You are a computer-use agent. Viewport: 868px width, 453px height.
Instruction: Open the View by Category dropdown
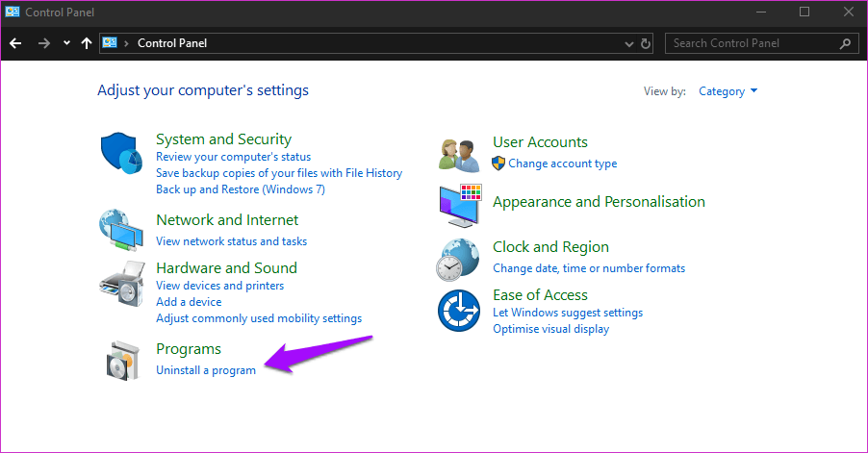[x=728, y=91]
